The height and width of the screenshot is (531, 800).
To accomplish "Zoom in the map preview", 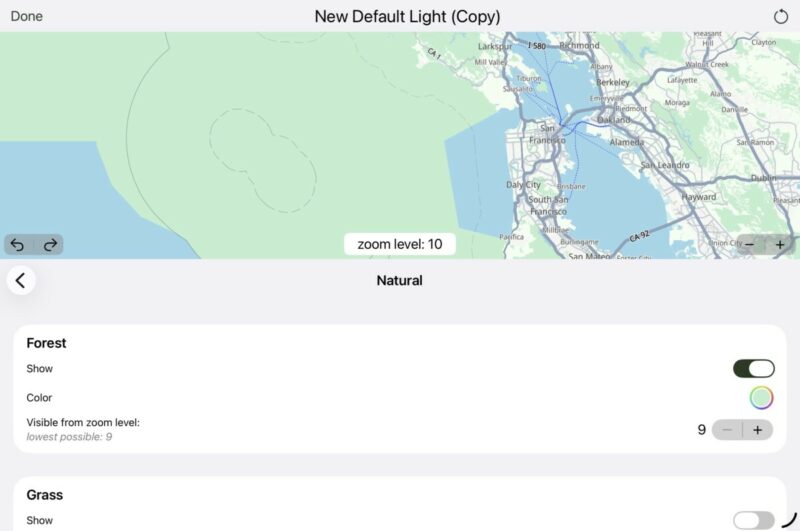I will pos(780,245).
